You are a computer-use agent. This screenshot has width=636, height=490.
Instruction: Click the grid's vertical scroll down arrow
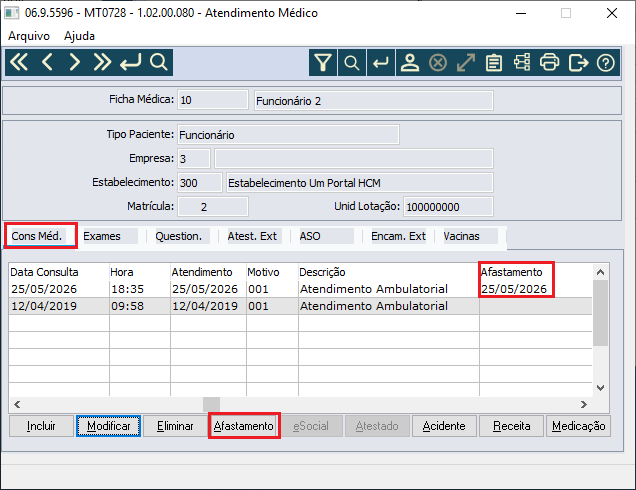click(601, 388)
